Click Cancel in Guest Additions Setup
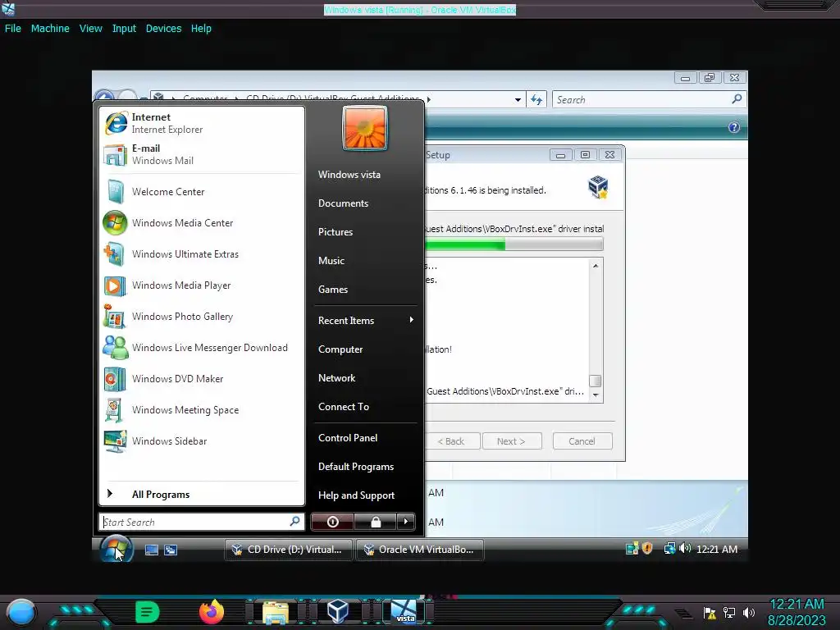The height and width of the screenshot is (630, 840). pyautogui.click(x=582, y=441)
